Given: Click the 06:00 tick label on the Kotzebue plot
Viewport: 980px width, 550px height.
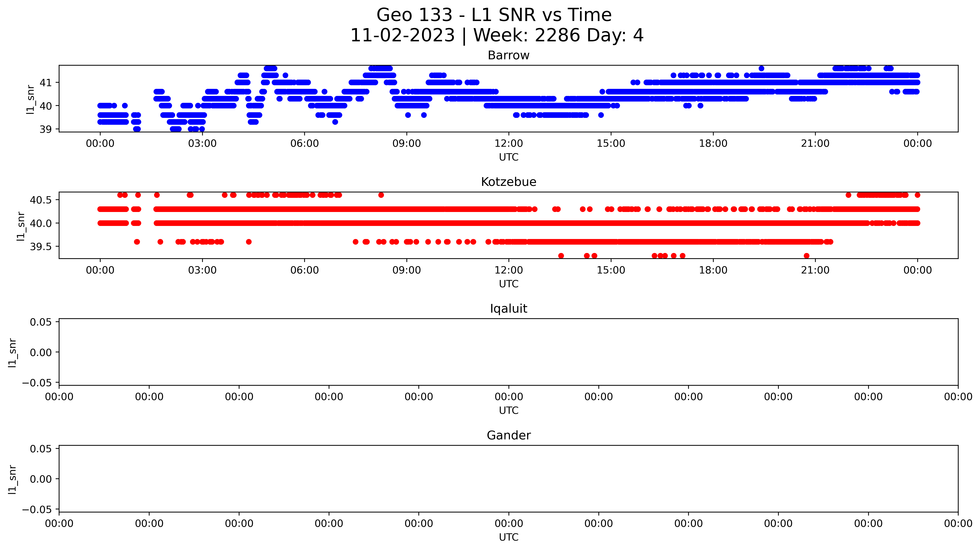Looking at the screenshot, I should click(304, 271).
